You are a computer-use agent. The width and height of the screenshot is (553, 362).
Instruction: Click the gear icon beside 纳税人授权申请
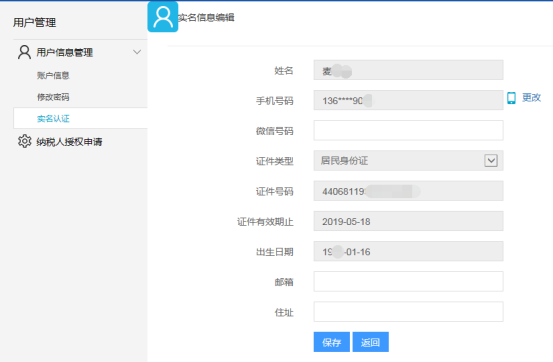(24, 141)
